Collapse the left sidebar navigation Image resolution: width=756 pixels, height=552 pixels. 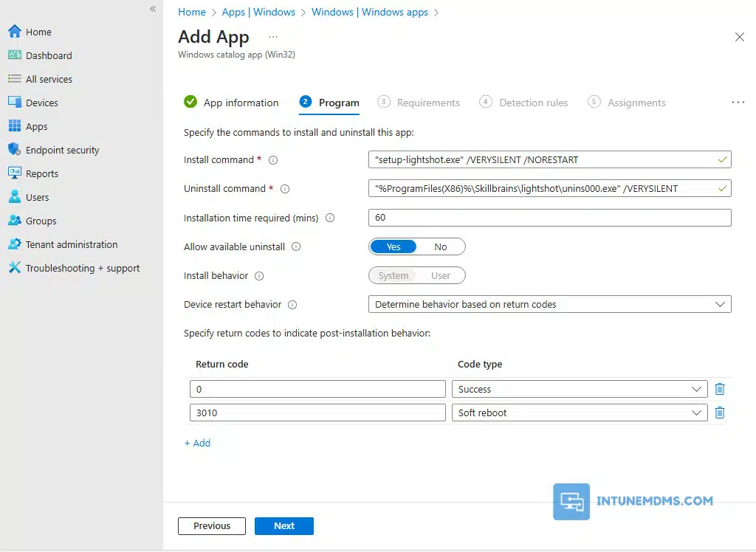click(153, 9)
